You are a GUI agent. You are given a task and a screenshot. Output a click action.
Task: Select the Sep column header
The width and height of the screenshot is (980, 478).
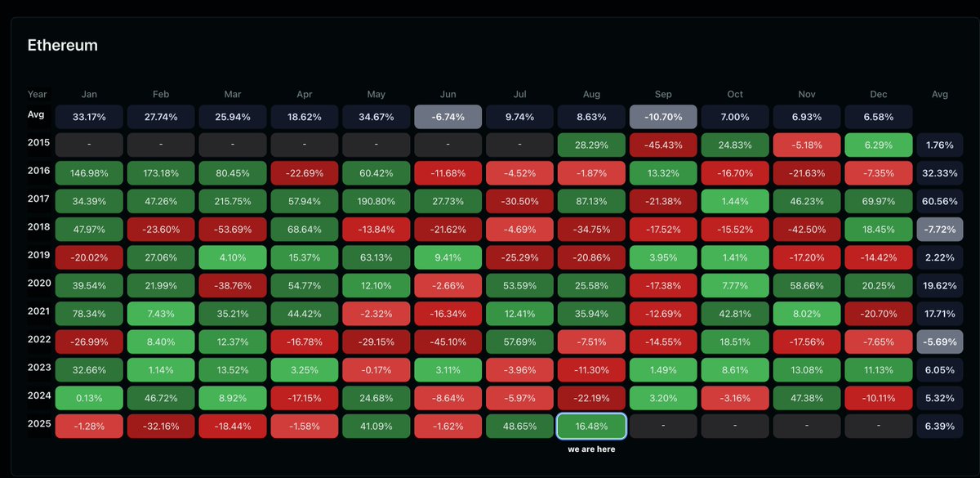click(x=663, y=95)
